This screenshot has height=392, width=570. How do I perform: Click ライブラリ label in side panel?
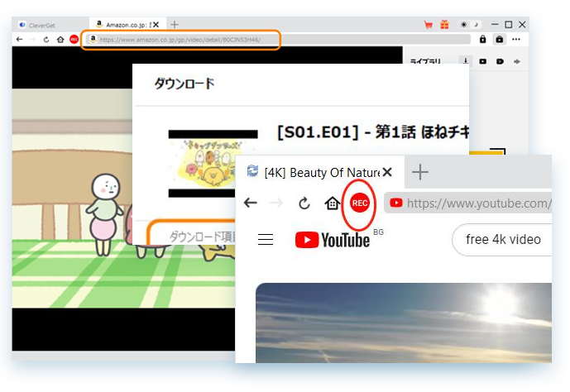pos(425,61)
